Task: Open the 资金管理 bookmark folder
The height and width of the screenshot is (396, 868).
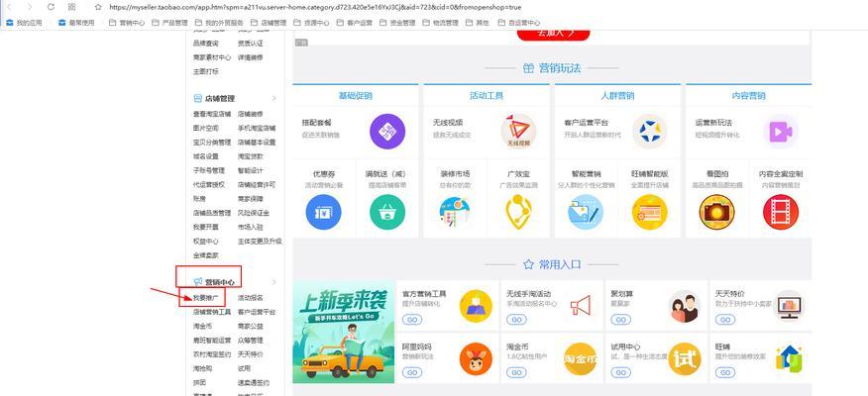Action: [397, 23]
